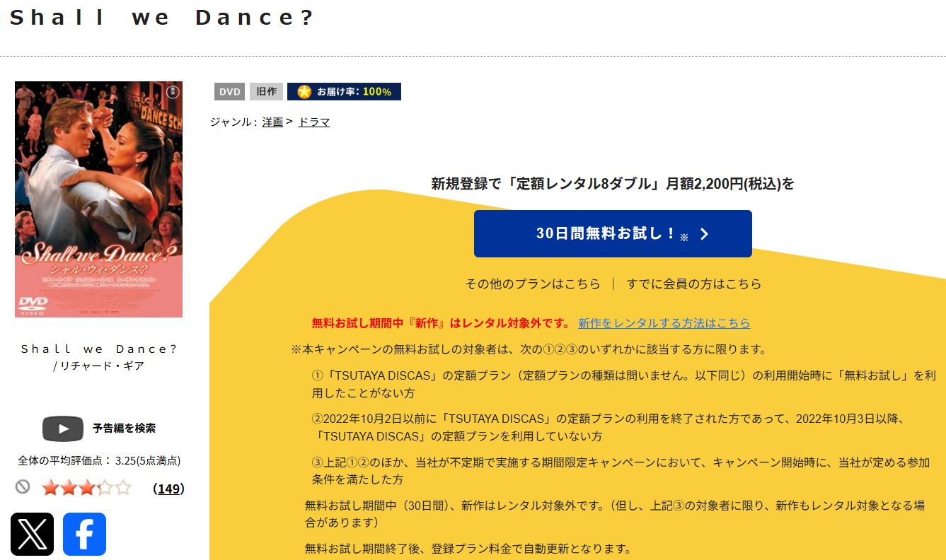Click the DVD format badge

click(x=229, y=91)
